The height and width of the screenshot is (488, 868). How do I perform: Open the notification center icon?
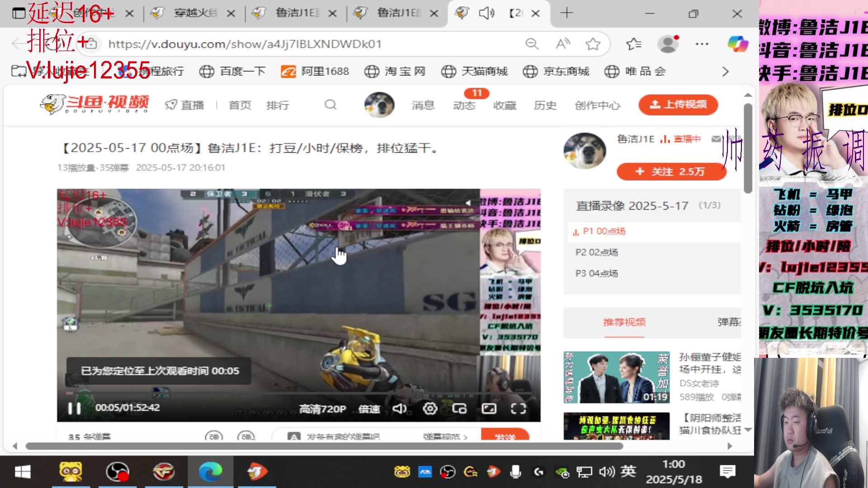point(727,472)
